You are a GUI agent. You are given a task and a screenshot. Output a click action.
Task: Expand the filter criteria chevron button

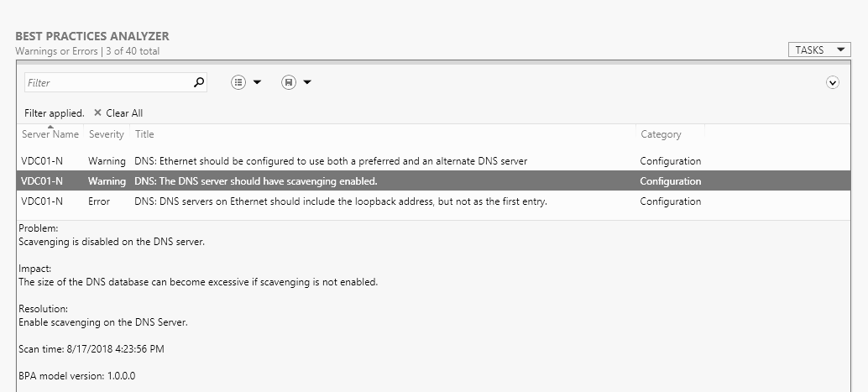tap(833, 82)
